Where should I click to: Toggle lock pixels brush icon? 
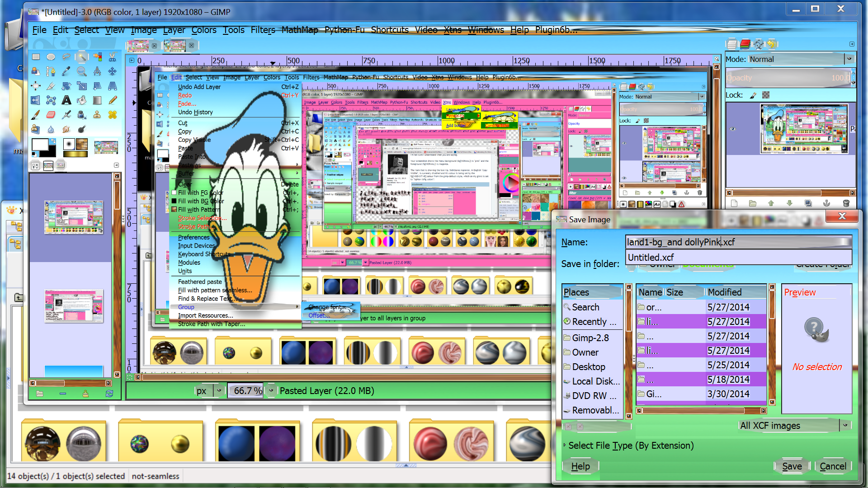click(x=753, y=95)
